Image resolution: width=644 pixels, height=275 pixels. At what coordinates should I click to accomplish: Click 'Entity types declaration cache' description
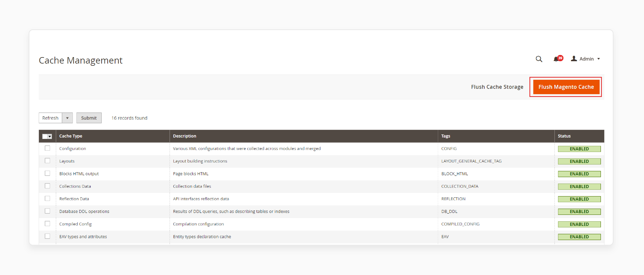(x=202, y=236)
